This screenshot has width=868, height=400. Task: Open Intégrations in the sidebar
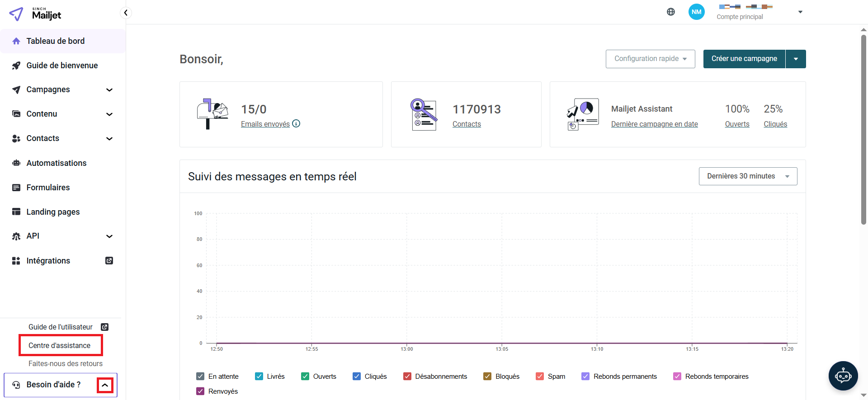tap(63, 261)
